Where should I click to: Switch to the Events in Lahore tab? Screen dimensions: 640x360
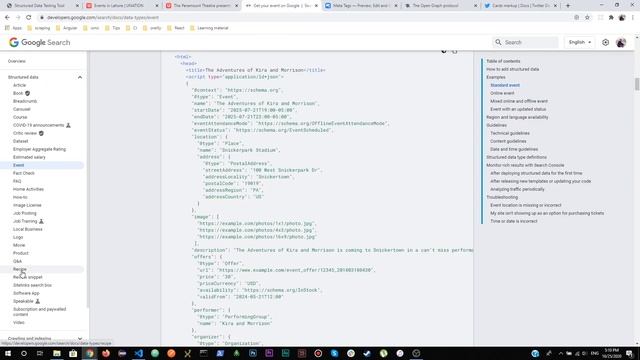click(121, 6)
